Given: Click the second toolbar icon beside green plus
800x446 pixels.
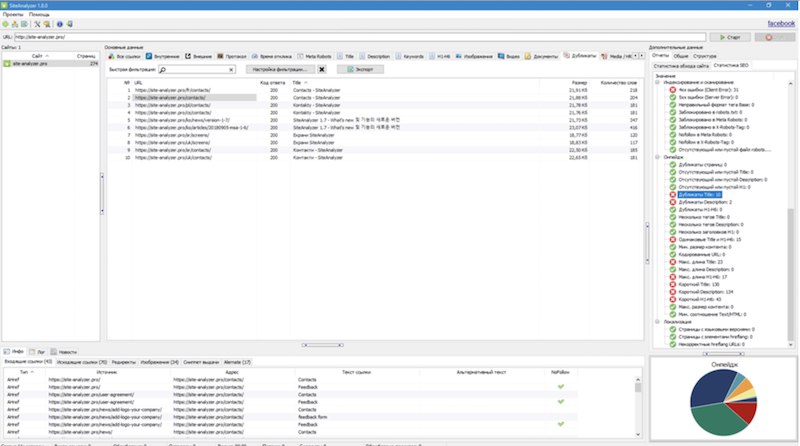Looking at the screenshot, I should [x=15, y=24].
